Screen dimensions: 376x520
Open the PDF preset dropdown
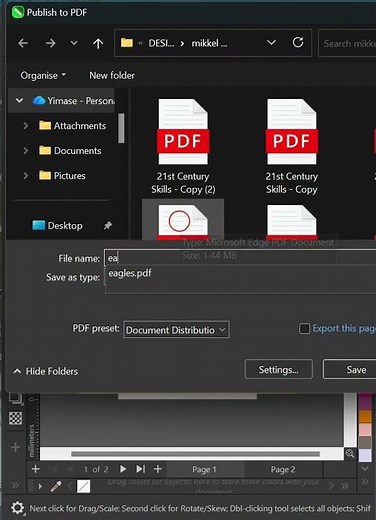coord(176,330)
